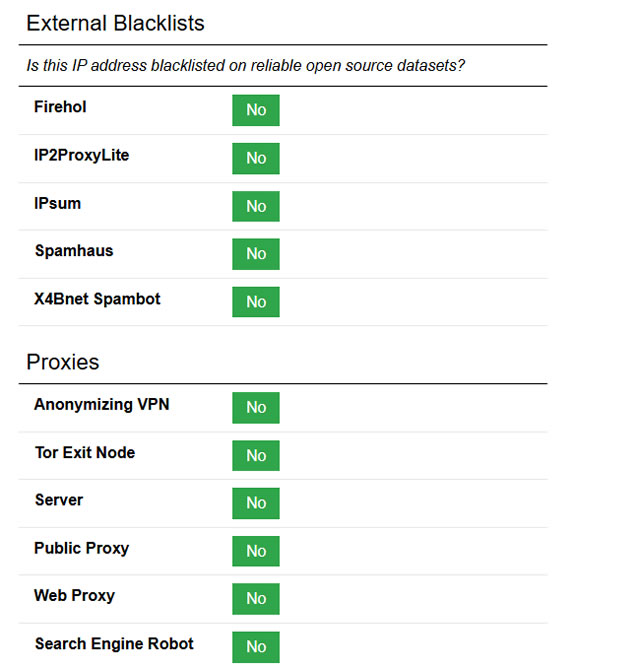Click the Search Engine Robot label
The height and width of the screenshot is (667, 640).
coord(114,643)
